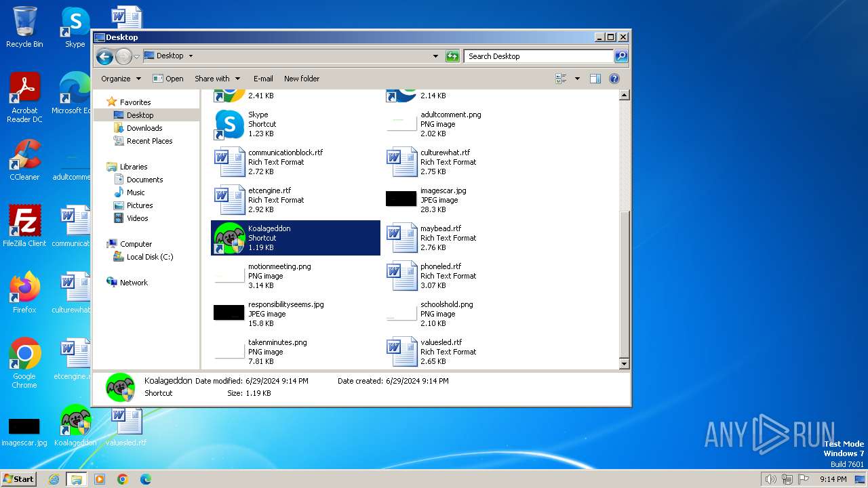Expand the Desktop breadcrumb arrow in address bar

pyautogui.click(x=191, y=56)
